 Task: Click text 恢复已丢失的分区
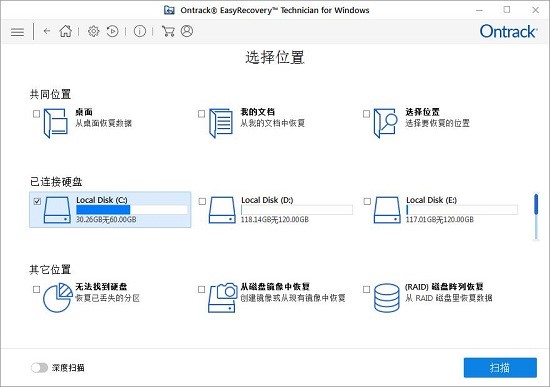click(108, 298)
